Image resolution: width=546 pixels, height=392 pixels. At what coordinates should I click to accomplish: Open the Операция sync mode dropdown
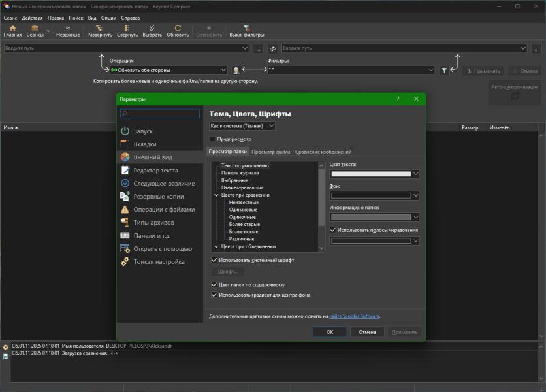[x=168, y=70]
